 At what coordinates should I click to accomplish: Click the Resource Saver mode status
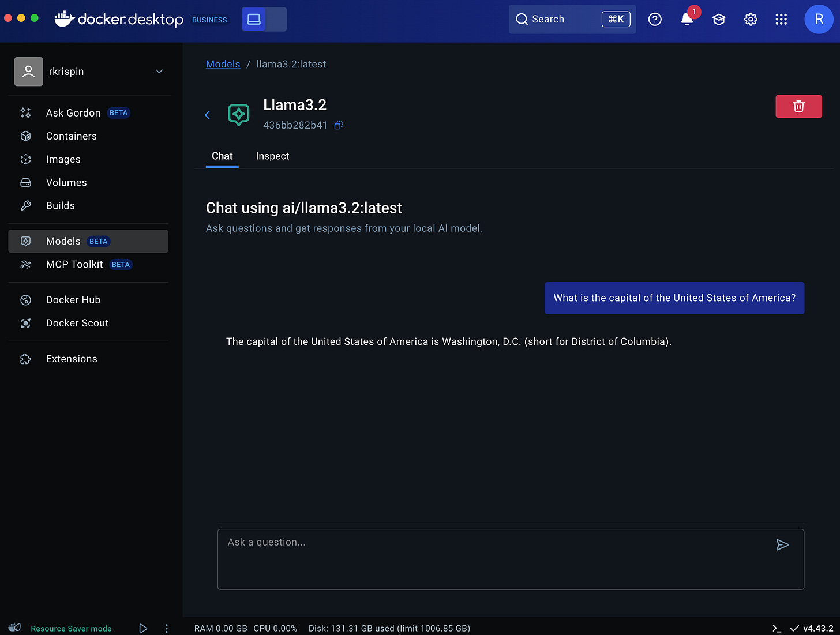click(x=71, y=628)
